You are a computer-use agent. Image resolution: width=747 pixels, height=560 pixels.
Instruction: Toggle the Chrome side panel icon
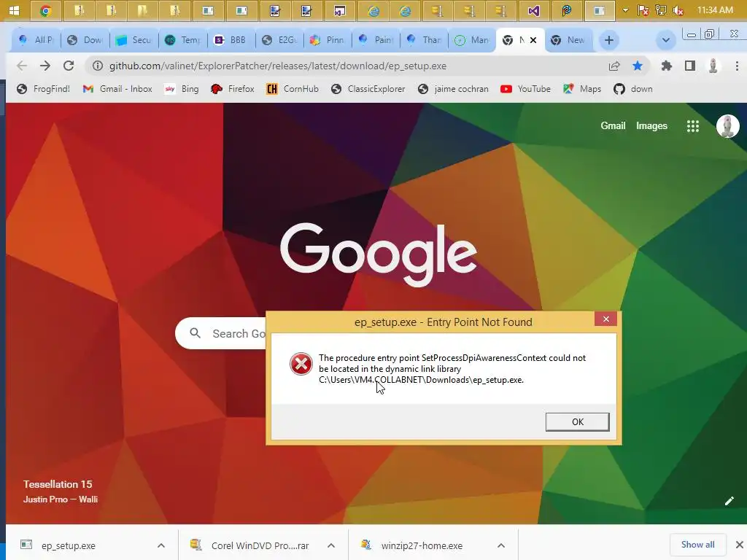pyautogui.click(x=690, y=66)
